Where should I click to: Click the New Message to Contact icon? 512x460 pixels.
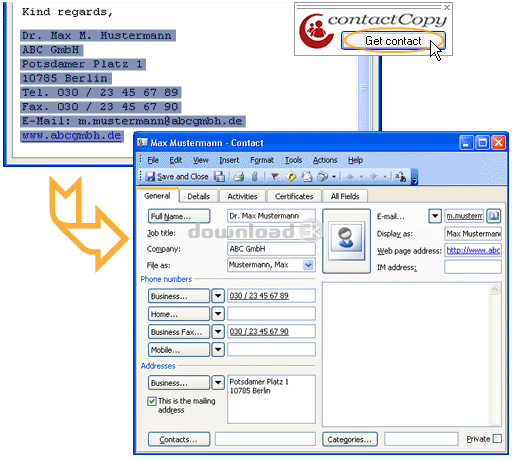(307, 176)
